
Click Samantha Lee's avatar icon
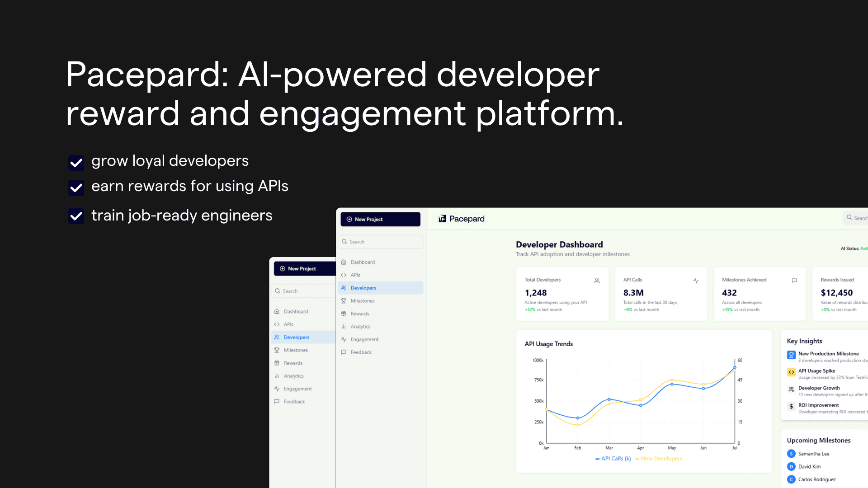(x=791, y=454)
